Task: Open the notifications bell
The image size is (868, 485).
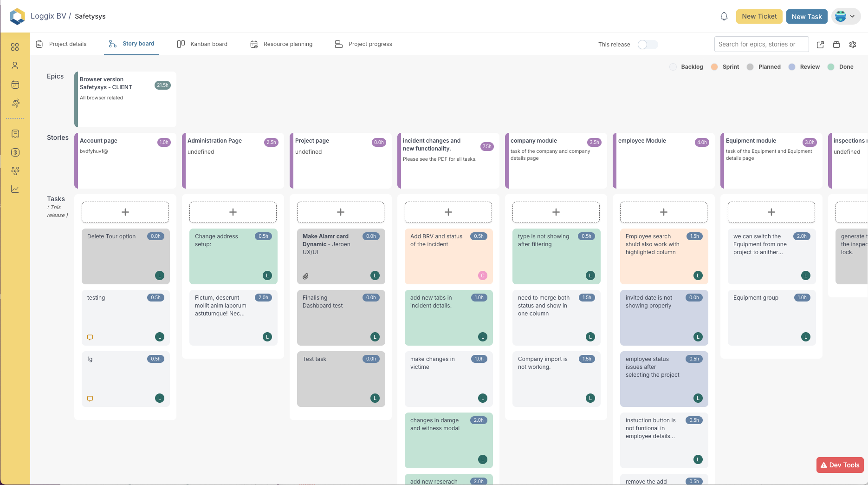Action: (724, 17)
